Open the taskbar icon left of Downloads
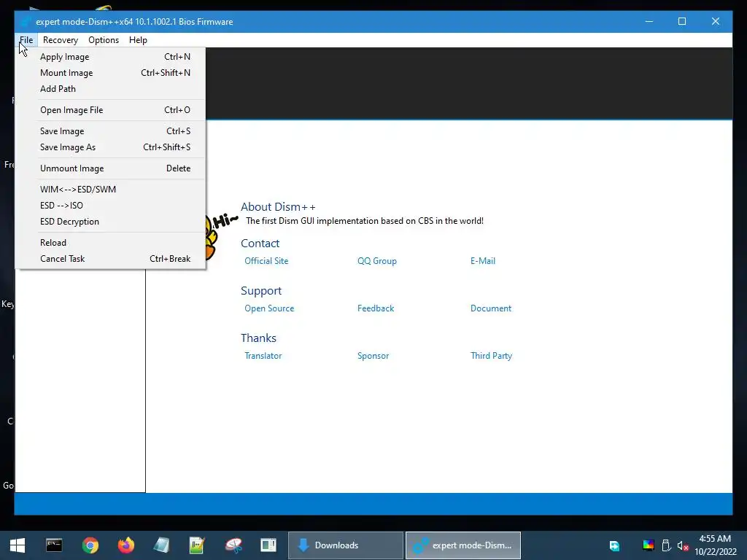The image size is (747, 560). tap(268, 545)
